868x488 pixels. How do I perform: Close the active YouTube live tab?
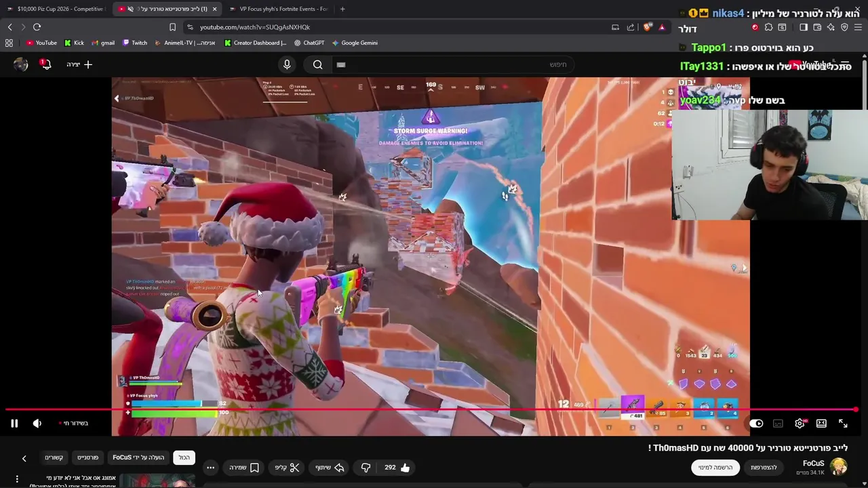(215, 9)
